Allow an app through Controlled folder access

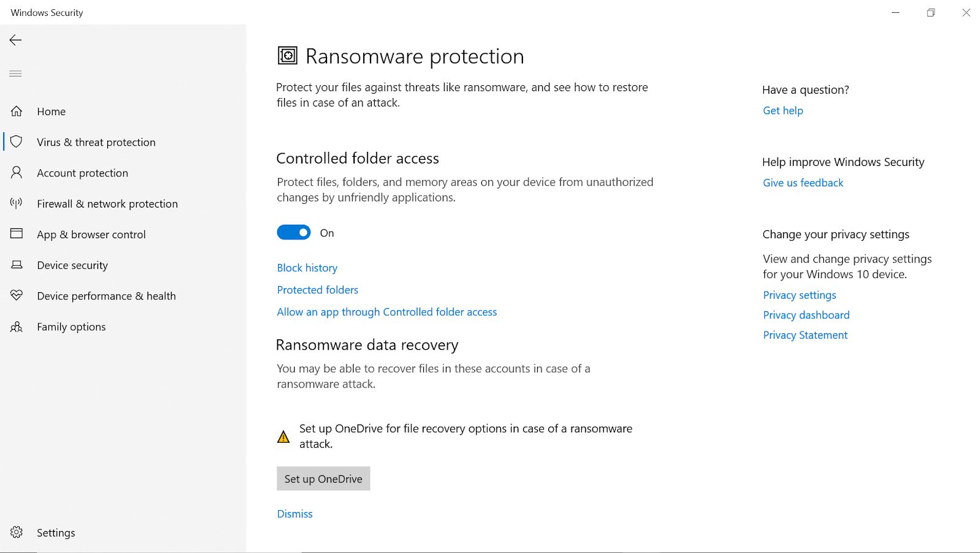(386, 312)
